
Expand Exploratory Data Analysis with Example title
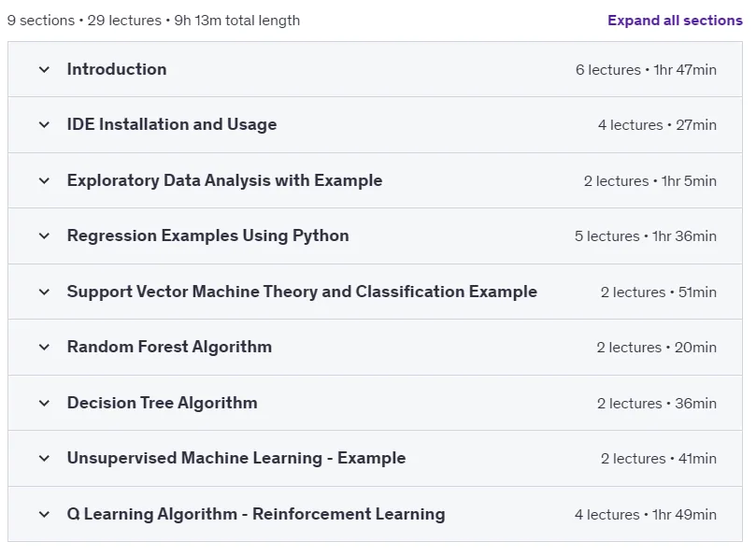[224, 180]
